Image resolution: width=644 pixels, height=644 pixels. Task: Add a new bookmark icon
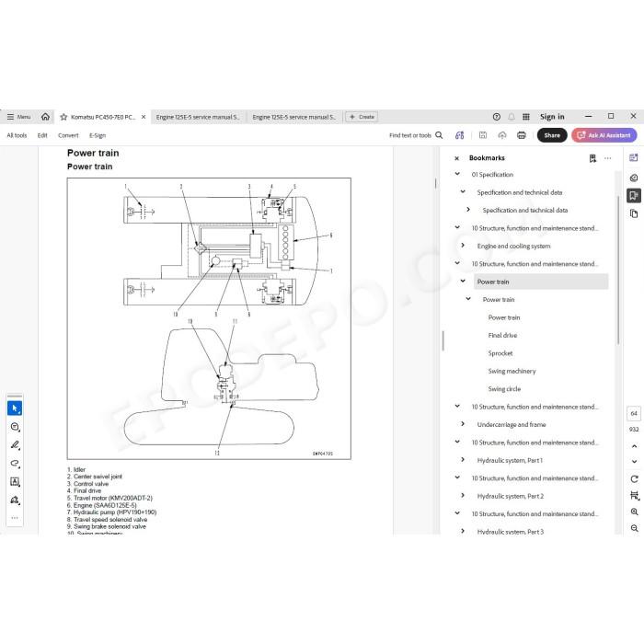tap(592, 158)
